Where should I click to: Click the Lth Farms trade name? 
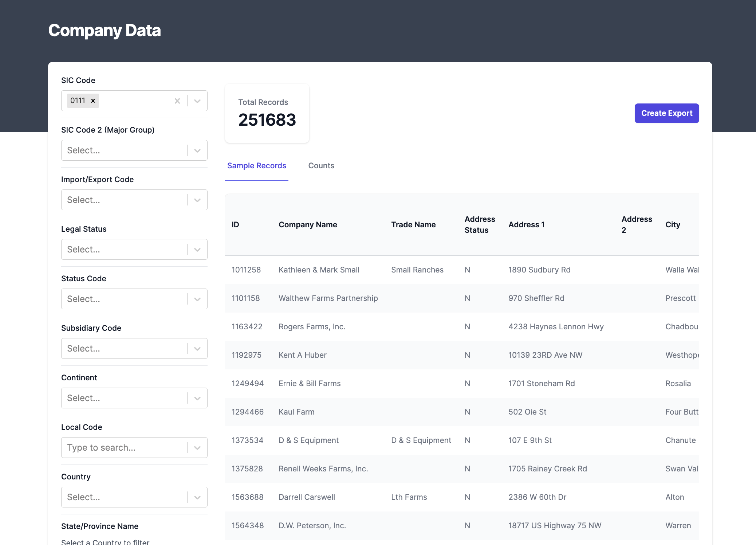(x=409, y=497)
